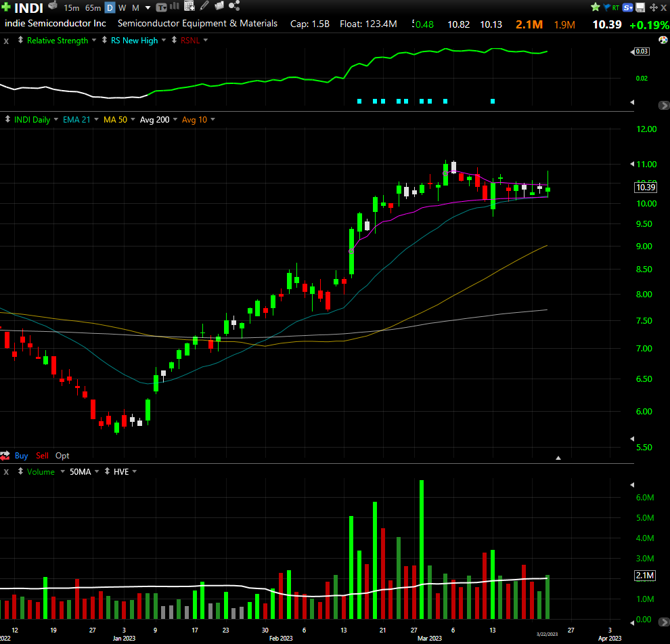
Task: Open the 50MA dropdown in volume pane
Action: [97, 471]
